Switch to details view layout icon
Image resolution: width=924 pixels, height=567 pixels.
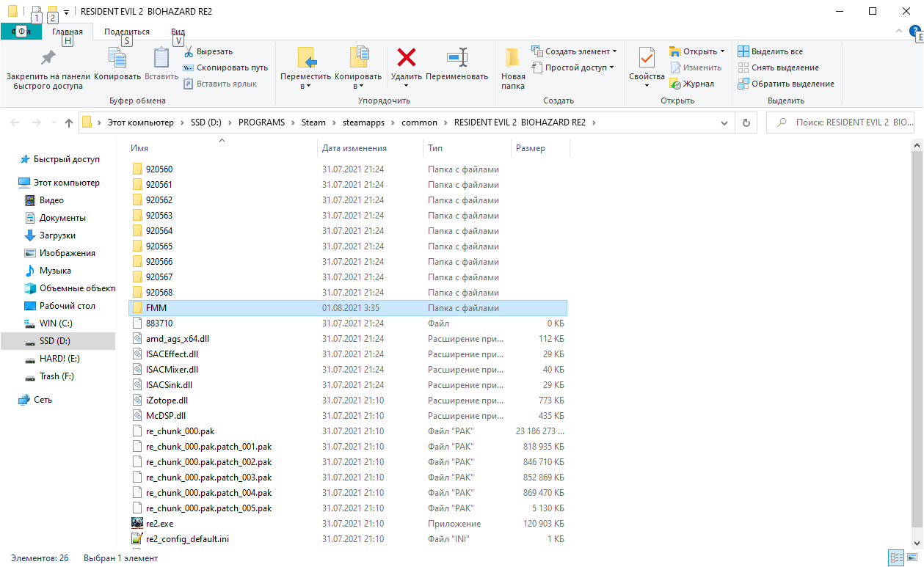tap(895, 558)
